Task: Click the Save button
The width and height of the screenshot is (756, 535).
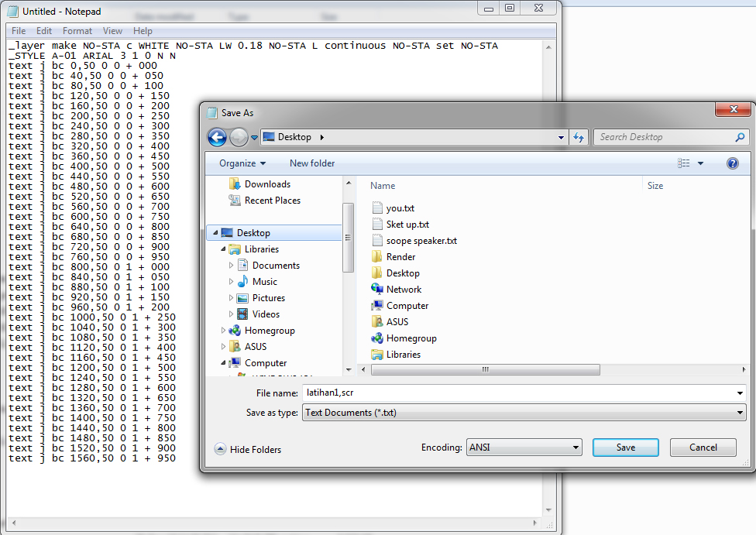Action: click(625, 447)
